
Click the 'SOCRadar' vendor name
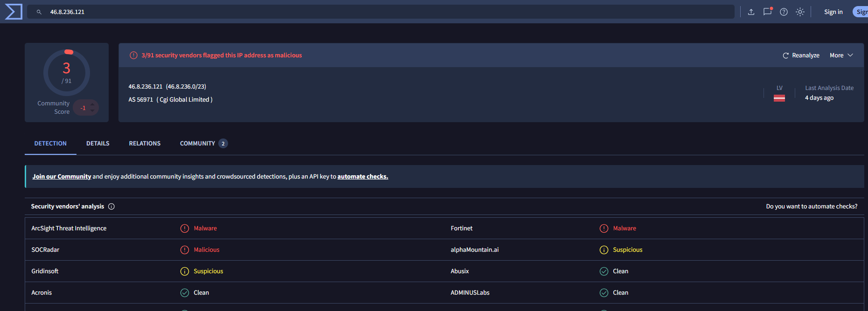pyautogui.click(x=45, y=249)
